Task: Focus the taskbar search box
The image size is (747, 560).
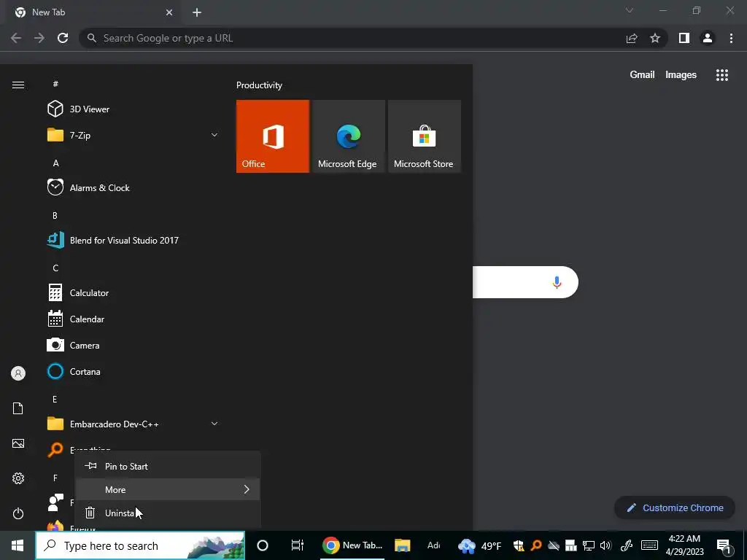Action: (140, 545)
